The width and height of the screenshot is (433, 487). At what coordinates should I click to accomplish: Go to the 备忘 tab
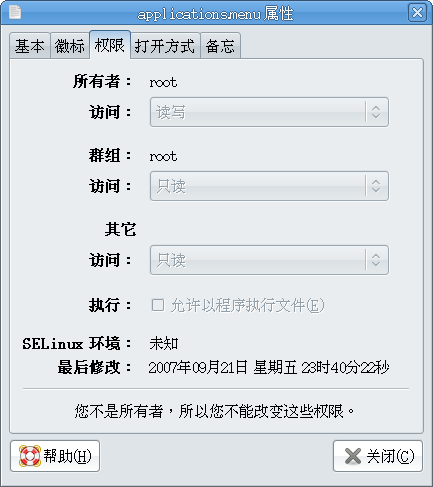click(x=220, y=46)
